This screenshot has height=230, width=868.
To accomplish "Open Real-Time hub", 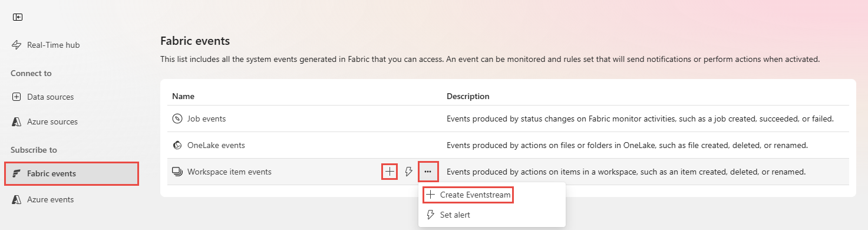I will click(x=45, y=45).
